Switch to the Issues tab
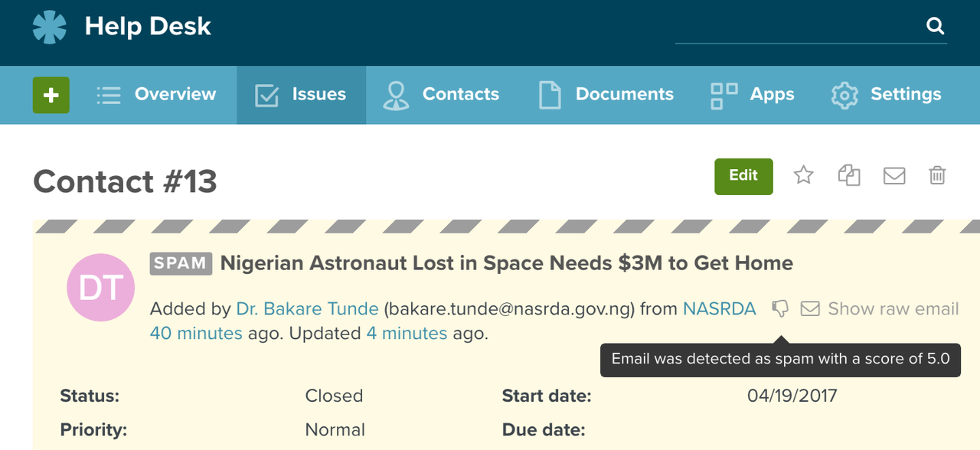This screenshot has height=450, width=980. 301,95
